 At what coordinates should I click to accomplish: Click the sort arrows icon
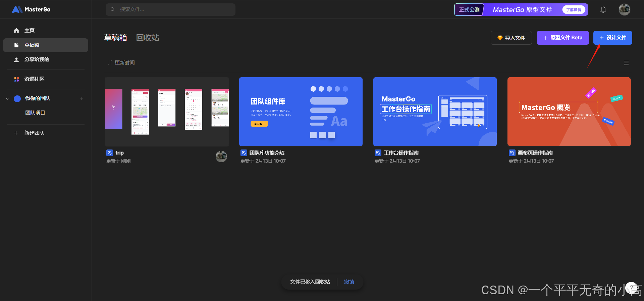[x=110, y=62]
